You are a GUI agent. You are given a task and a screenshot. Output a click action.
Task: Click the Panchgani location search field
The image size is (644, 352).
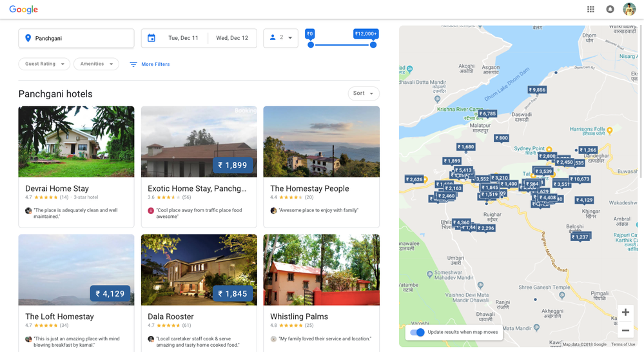pyautogui.click(x=76, y=38)
